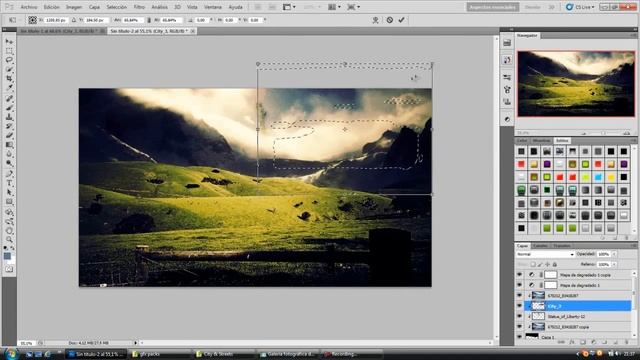
Task: Select the Rectangle shape tool
Action: (9, 202)
